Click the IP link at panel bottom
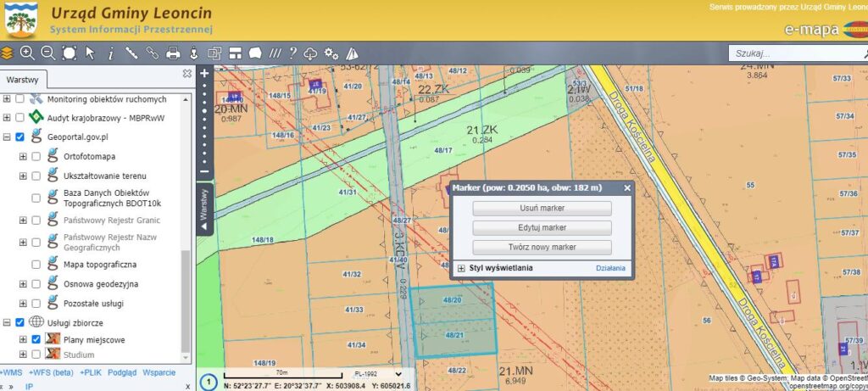Screen dimensions: 868x391 coord(30,386)
